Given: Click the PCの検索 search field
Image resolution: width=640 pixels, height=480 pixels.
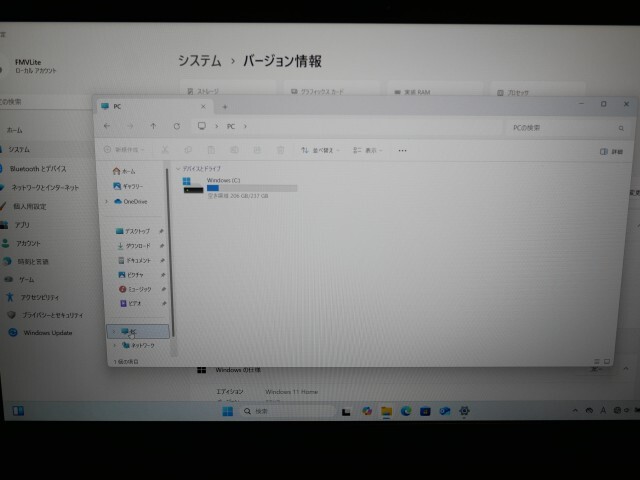Looking at the screenshot, I should pyautogui.click(x=567, y=128).
